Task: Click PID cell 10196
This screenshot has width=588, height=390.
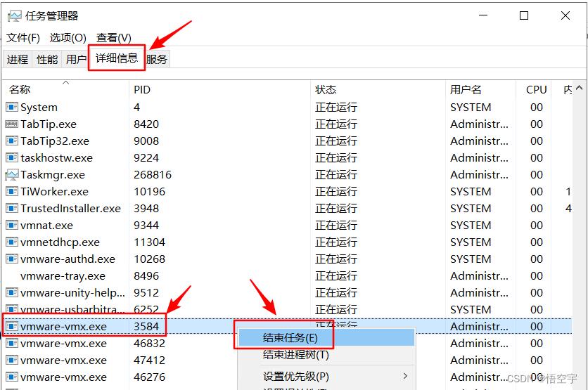Action: [x=150, y=191]
